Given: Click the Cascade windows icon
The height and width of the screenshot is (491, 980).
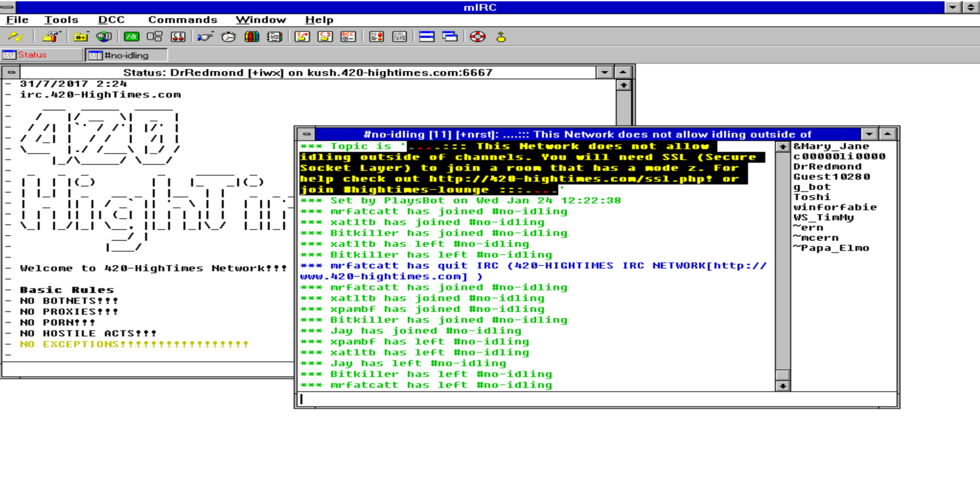Looking at the screenshot, I should pyautogui.click(x=450, y=37).
